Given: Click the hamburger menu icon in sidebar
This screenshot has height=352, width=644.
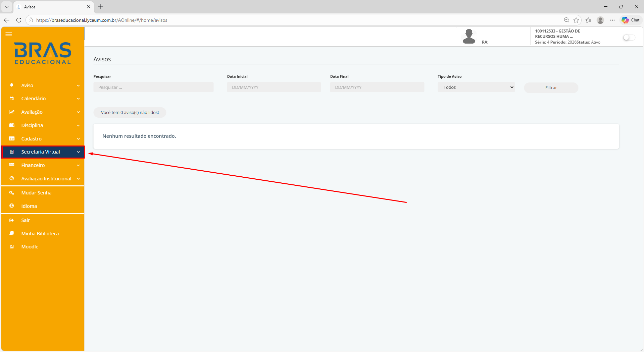Looking at the screenshot, I should (9, 34).
